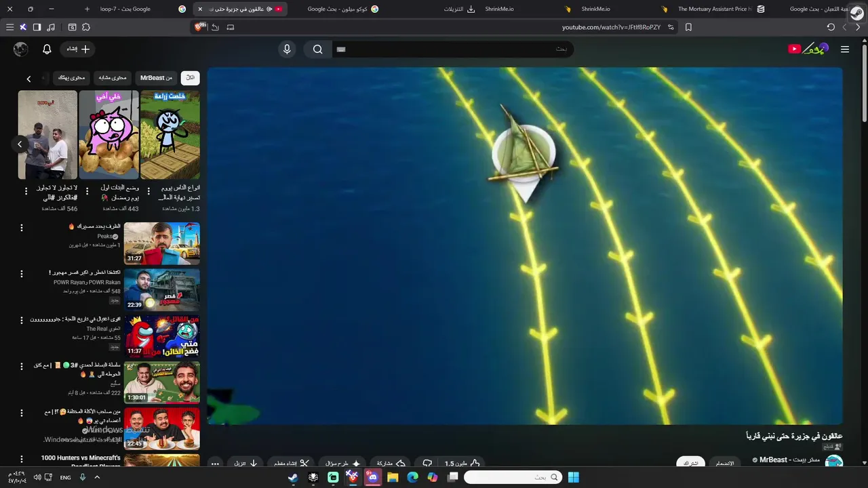Open the pink character potatoes Short
The width and height of the screenshot is (868, 488).
point(108,135)
